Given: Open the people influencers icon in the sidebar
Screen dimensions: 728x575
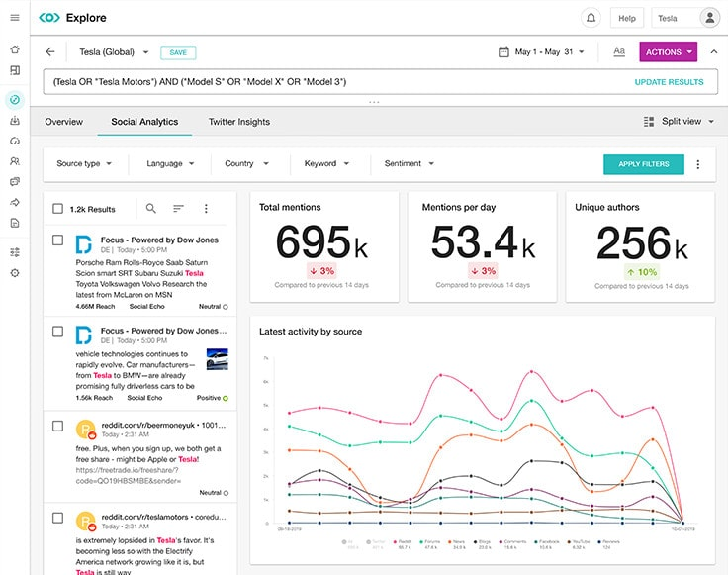Looking at the screenshot, I should [15, 161].
